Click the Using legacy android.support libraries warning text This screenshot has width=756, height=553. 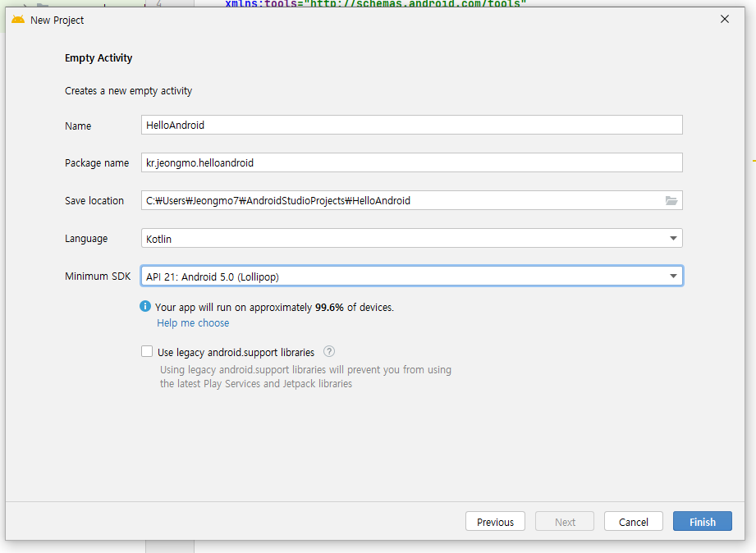point(305,377)
